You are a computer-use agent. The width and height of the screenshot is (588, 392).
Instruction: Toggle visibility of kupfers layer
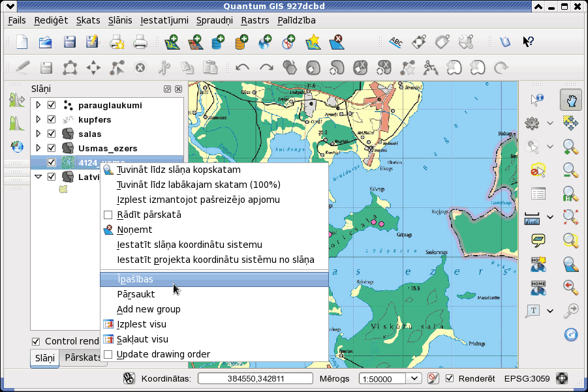click(52, 119)
